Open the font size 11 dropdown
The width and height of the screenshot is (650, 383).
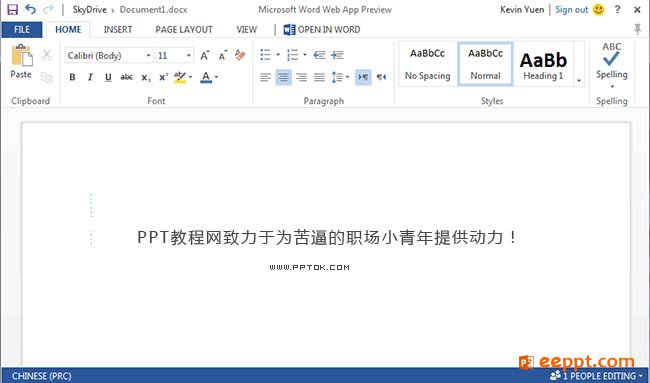click(175, 55)
